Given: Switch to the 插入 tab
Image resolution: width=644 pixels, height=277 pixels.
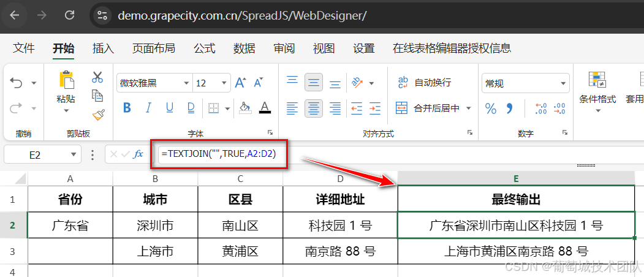Looking at the screenshot, I should [x=103, y=48].
